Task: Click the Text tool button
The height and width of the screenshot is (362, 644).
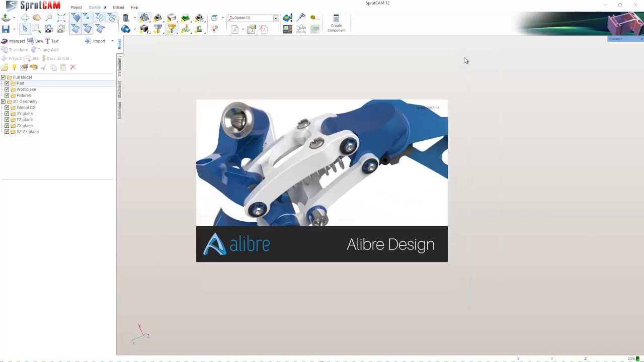Action: point(52,41)
